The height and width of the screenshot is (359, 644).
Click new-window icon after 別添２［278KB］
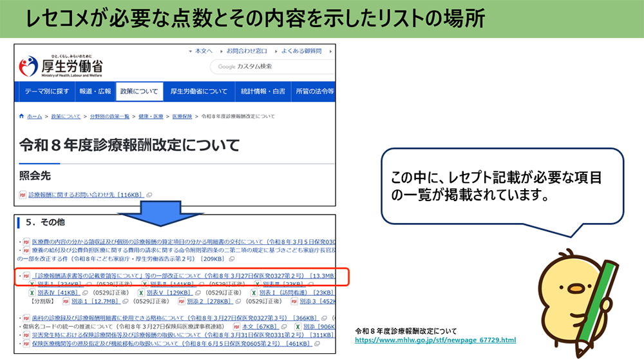point(238,302)
